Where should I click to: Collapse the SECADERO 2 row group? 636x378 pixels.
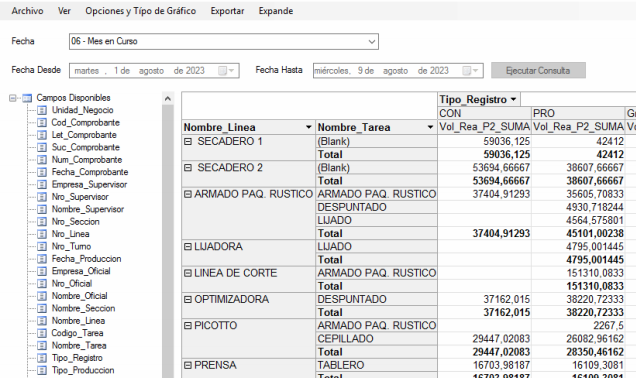(x=188, y=168)
